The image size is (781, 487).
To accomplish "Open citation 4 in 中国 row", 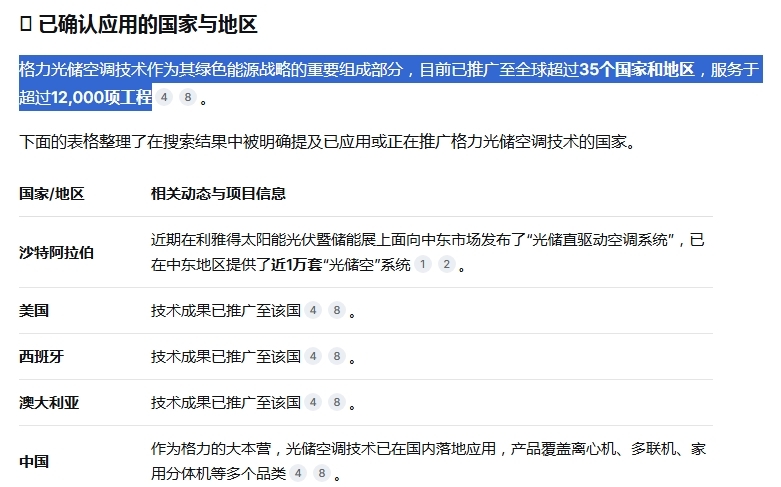I will (x=298, y=473).
